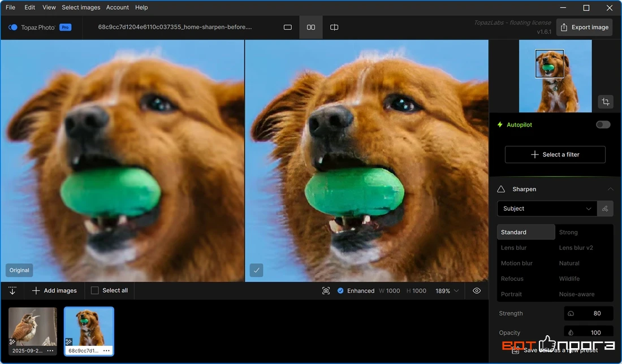Viewport: 622px width, 364px height.
Task: Click the Autopilot lightning bolt icon
Action: (500, 124)
